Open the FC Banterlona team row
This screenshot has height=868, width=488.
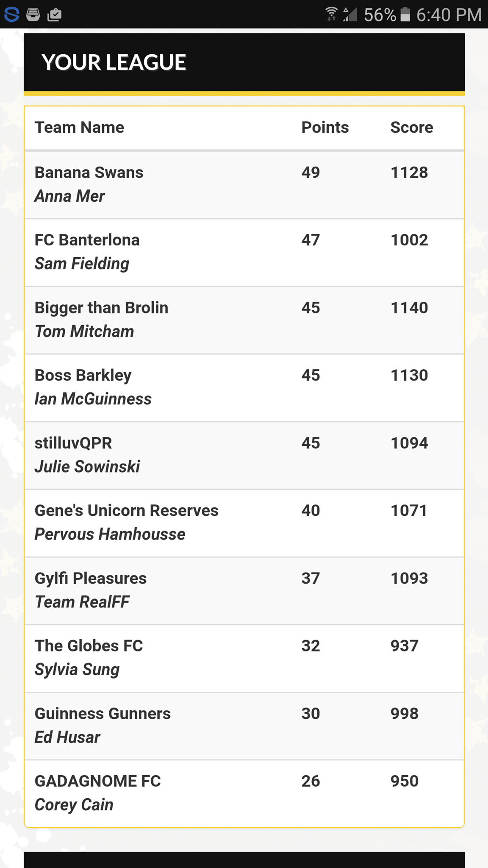pyautogui.click(x=87, y=240)
